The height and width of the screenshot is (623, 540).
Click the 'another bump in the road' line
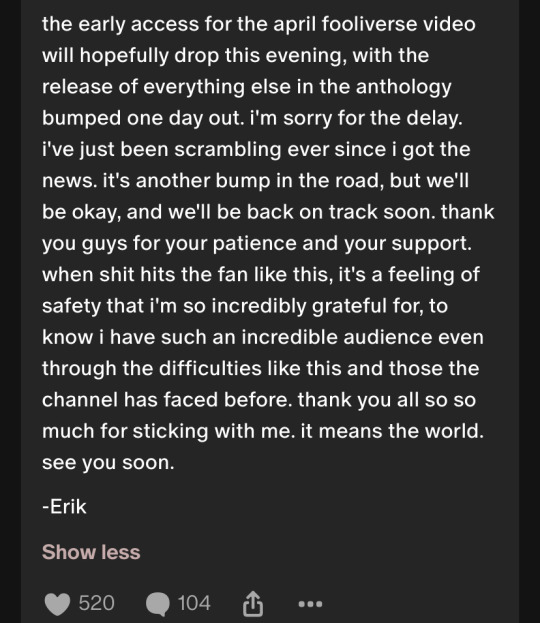(x=255, y=181)
